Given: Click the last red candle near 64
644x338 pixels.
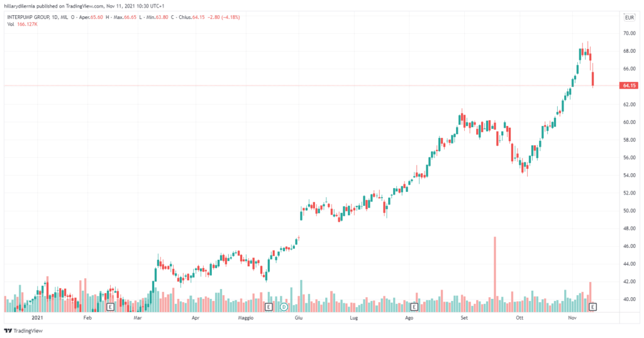Looking at the screenshot, I should tap(594, 79).
